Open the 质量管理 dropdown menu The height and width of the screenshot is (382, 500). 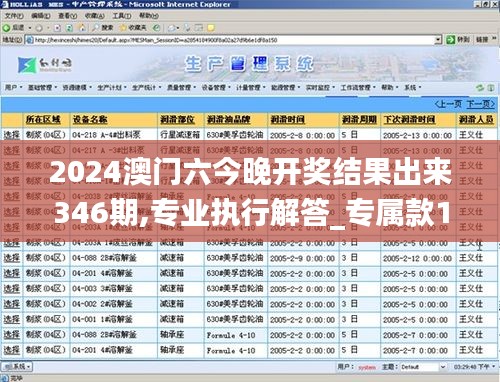181,88
